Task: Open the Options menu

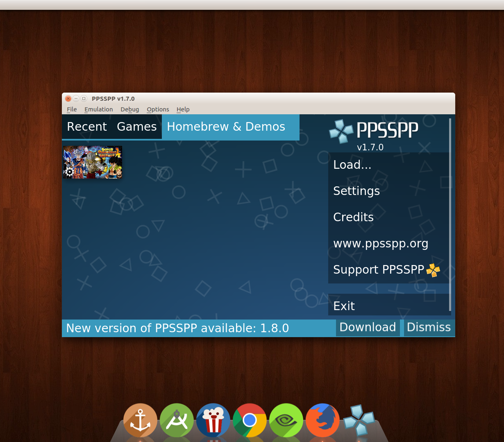Action: pos(158,109)
